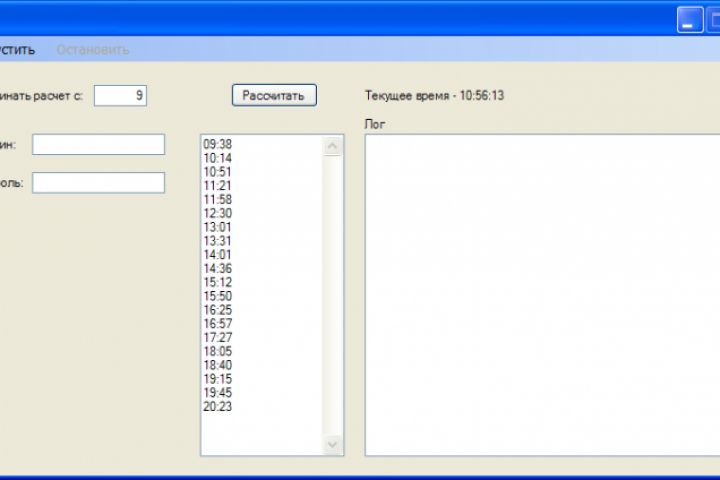Select the 12:30 list entry
The width and height of the screenshot is (720, 480).
click(218, 213)
